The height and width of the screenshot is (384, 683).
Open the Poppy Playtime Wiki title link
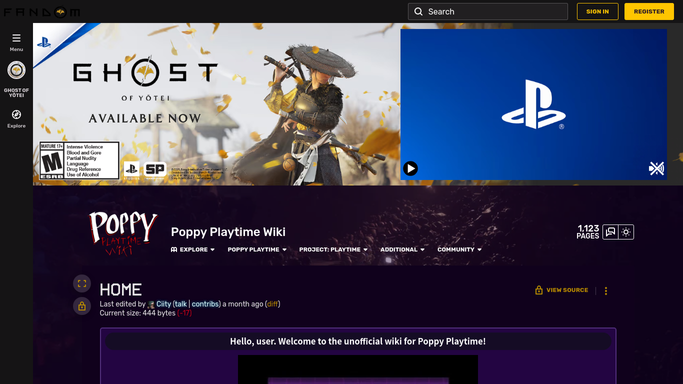(228, 232)
